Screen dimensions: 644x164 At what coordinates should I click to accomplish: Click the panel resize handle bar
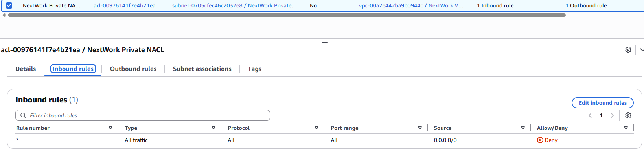[x=325, y=42]
